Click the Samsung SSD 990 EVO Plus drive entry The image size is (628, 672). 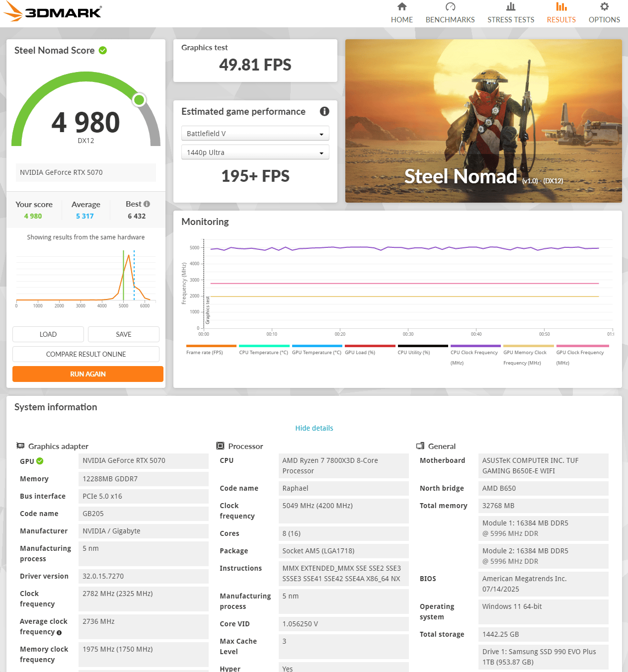(544, 657)
